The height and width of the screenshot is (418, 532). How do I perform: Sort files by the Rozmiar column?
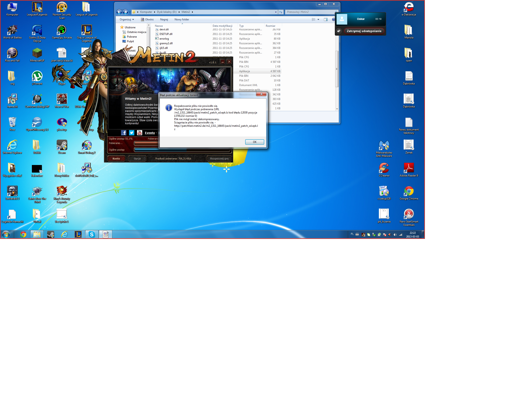273,26
